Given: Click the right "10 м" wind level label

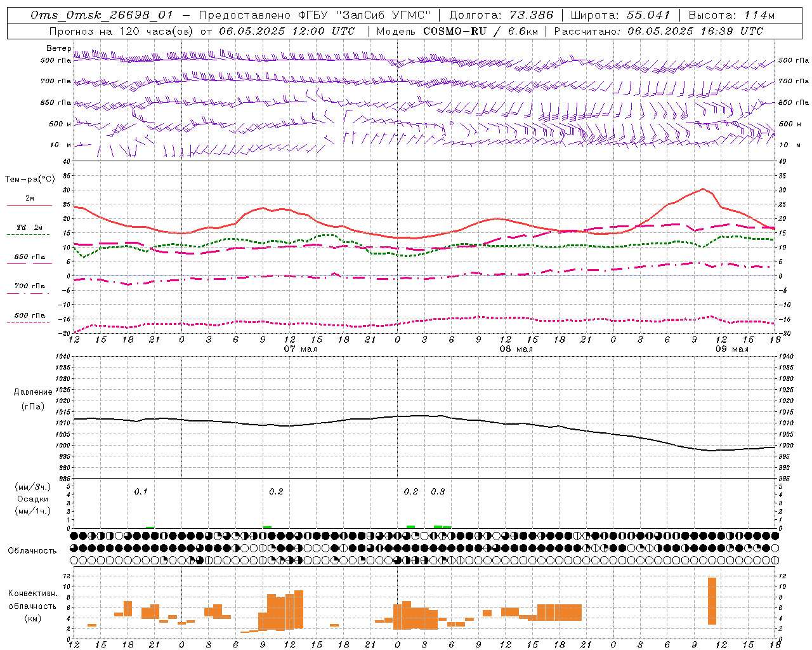Looking at the screenshot, I should pyautogui.click(x=790, y=145).
